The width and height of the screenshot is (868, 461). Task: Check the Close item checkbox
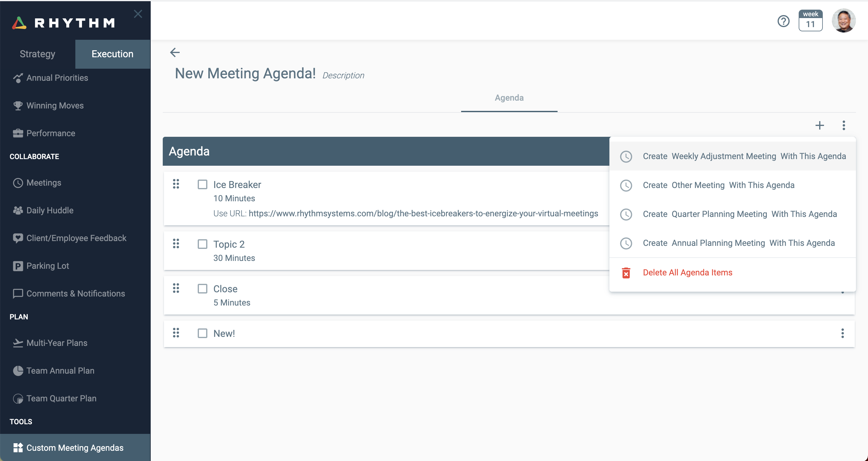(202, 288)
